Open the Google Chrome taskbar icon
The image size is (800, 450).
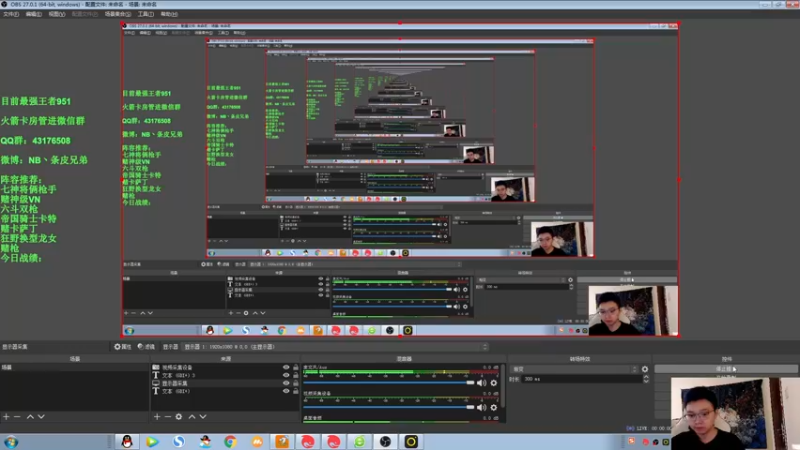[230, 442]
